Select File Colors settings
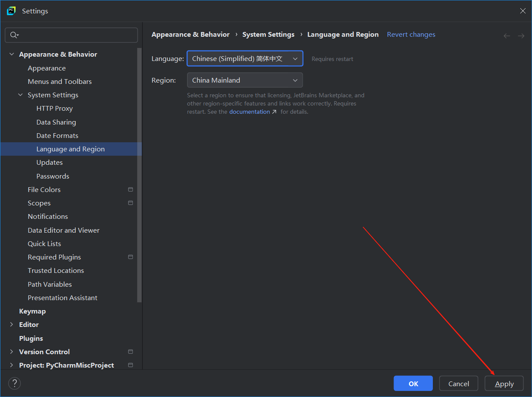This screenshot has height=397, width=532. [x=44, y=189]
